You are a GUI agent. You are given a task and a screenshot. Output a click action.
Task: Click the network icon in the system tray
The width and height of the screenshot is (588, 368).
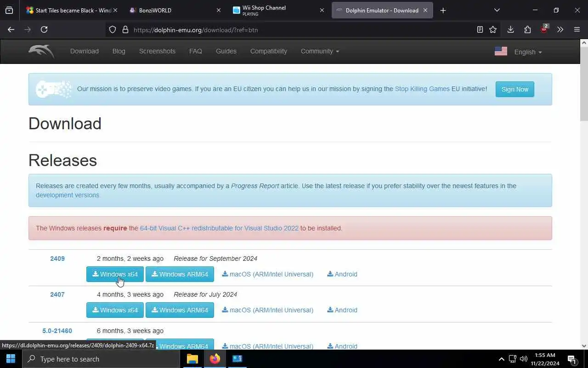[512, 359]
